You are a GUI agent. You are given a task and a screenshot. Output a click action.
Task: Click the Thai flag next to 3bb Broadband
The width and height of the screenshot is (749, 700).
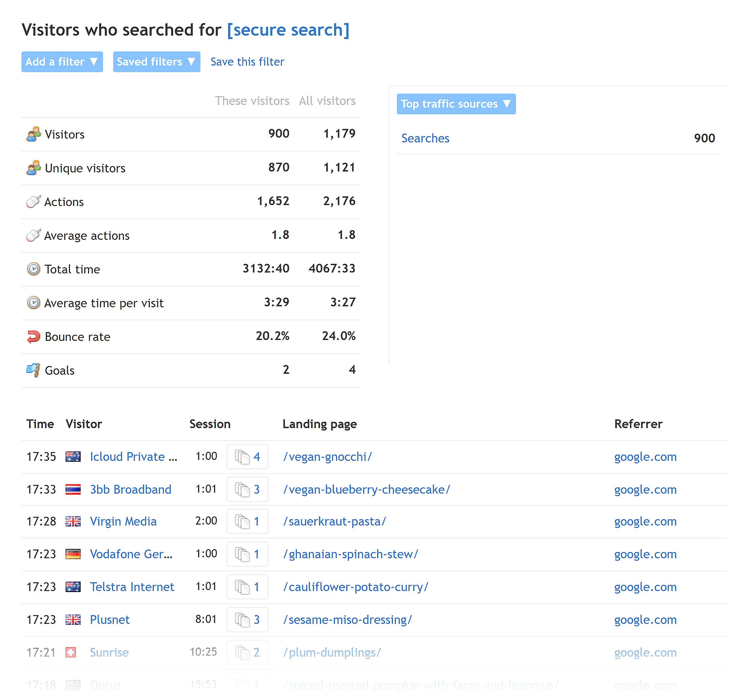coord(73,489)
